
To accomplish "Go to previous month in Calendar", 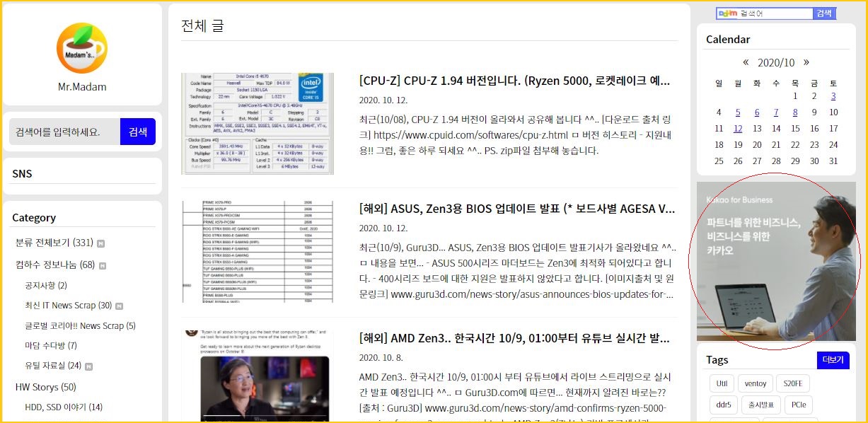I will pyautogui.click(x=746, y=62).
